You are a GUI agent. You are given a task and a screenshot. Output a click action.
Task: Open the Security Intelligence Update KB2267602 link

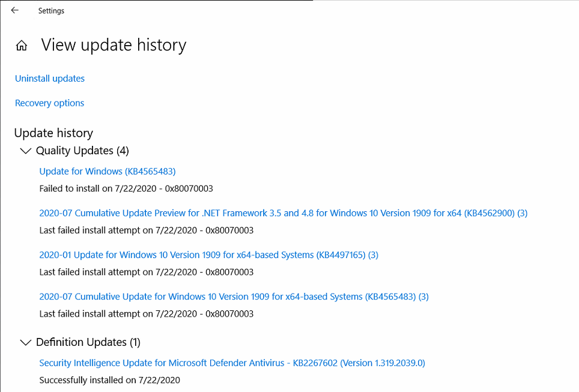(232, 363)
